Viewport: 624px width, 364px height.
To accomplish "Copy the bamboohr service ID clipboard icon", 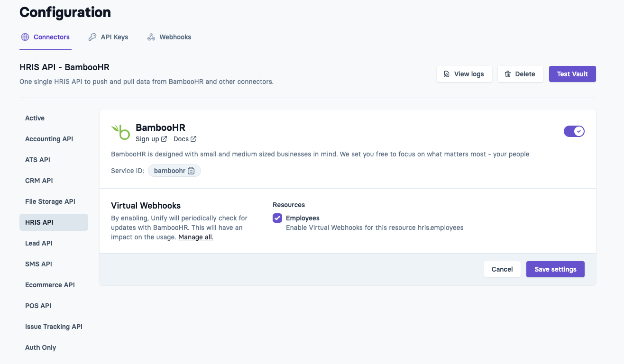I will (x=191, y=171).
